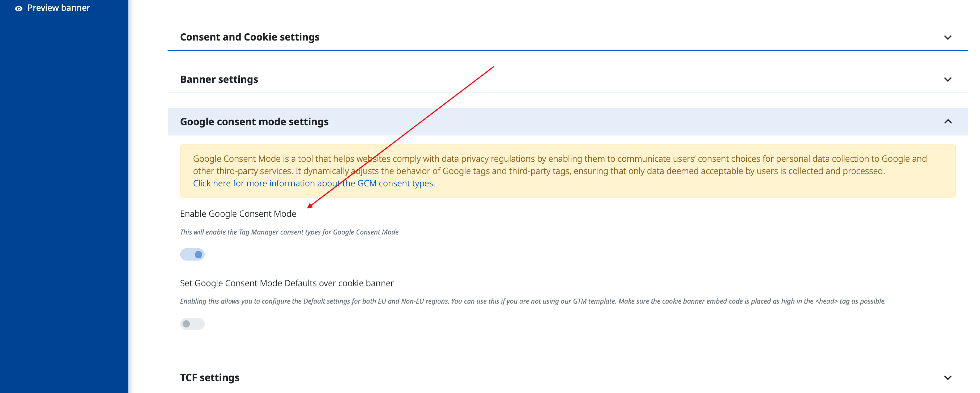
Task: Open the GCM consent types information link
Action: [x=314, y=183]
